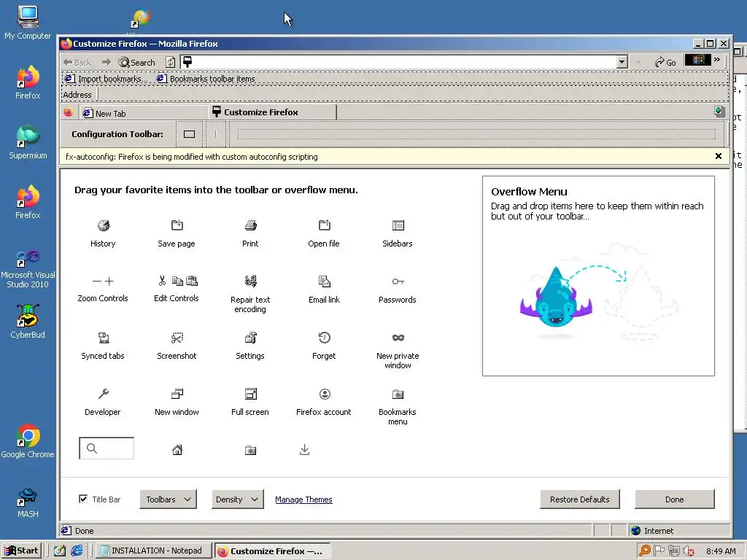Click the Restore Defaults button
Image resolution: width=747 pixels, height=560 pixels.
click(x=579, y=499)
